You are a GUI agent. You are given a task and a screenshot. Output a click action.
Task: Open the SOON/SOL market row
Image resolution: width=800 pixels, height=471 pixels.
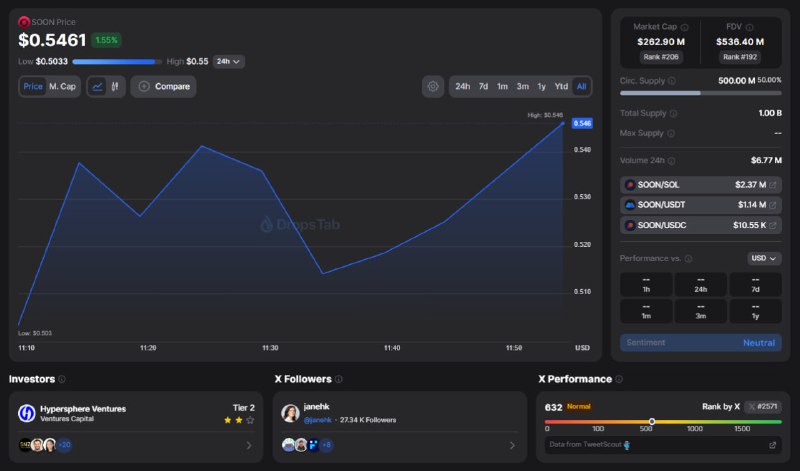(x=701, y=185)
